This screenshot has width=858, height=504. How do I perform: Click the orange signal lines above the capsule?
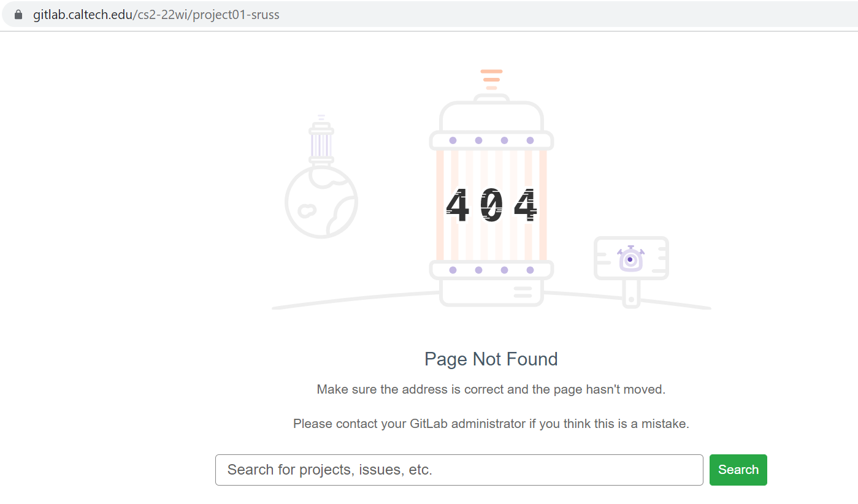(491, 80)
